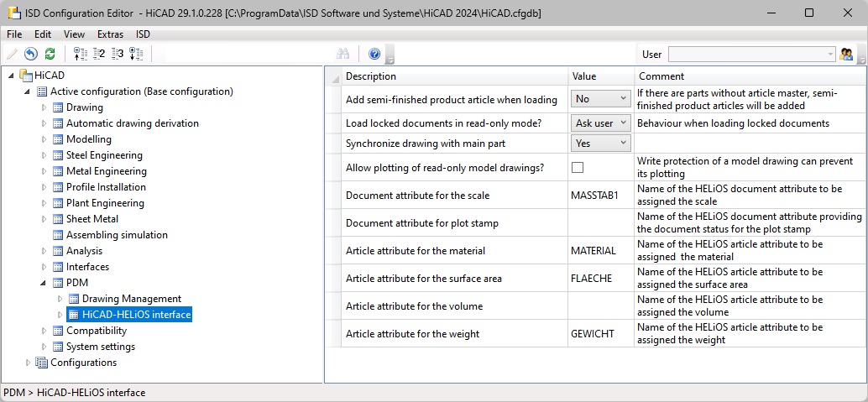Click the status bar path PDM > HiCAD-HELiOS interface
868x402 pixels.
pos(75,393)
